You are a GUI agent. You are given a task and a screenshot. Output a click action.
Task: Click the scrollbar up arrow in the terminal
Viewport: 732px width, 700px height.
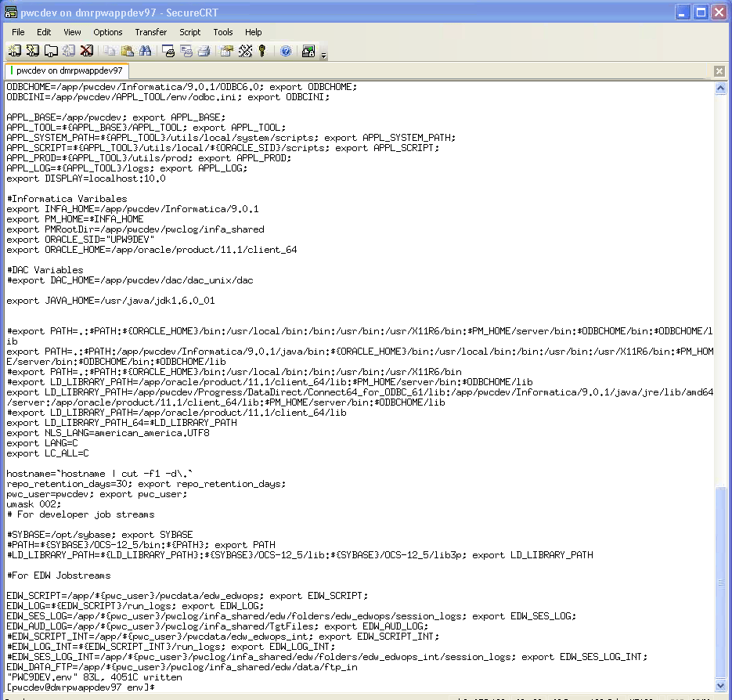point(720,88)
